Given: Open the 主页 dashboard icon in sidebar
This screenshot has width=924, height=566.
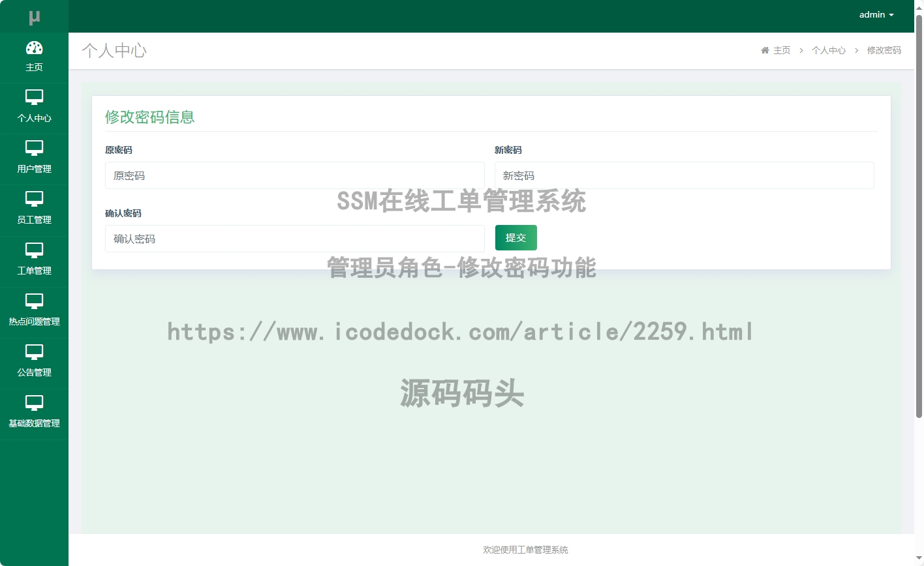Looking at the screenshot, I should tap(34, 48).
